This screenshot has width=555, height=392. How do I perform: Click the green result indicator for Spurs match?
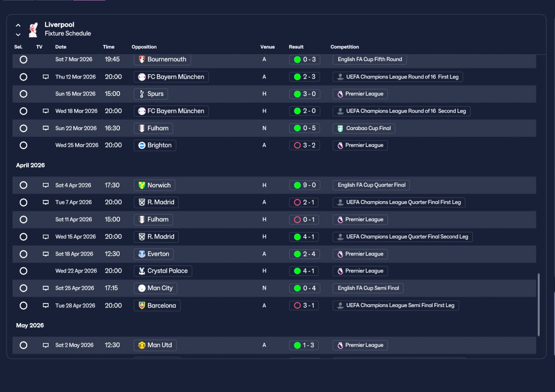[x=297, y=94]
